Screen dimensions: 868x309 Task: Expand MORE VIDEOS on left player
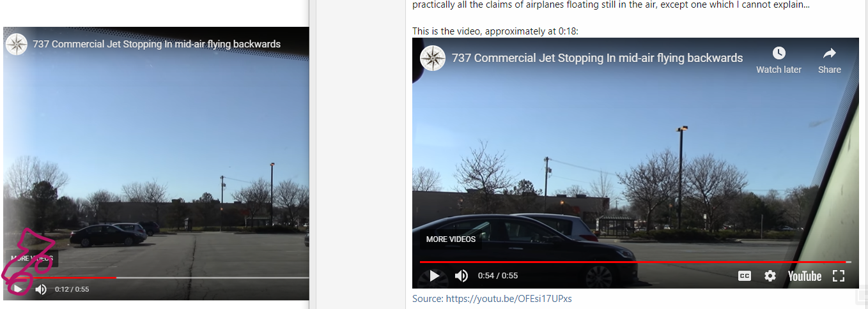click(x=32, y=259)
